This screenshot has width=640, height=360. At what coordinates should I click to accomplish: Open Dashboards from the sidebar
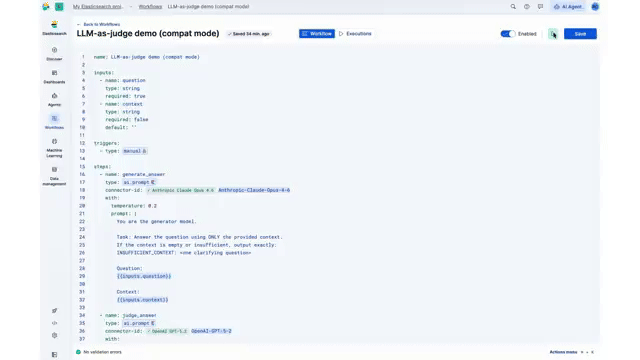point(54,76)
